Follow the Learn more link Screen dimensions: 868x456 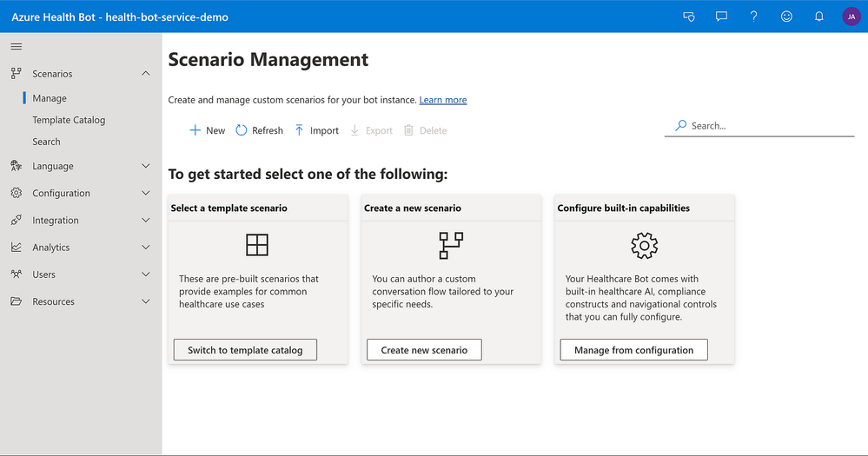(x=443, y=100)
